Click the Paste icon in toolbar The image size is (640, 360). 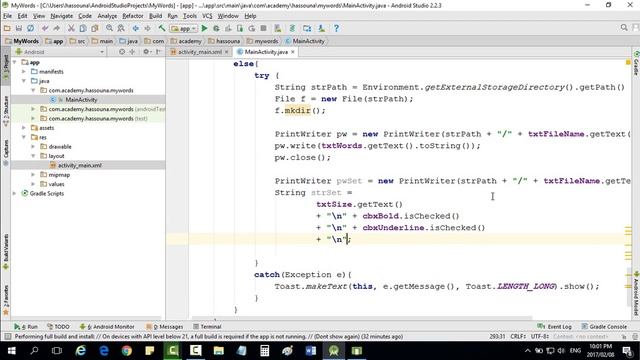coord(95,28)
